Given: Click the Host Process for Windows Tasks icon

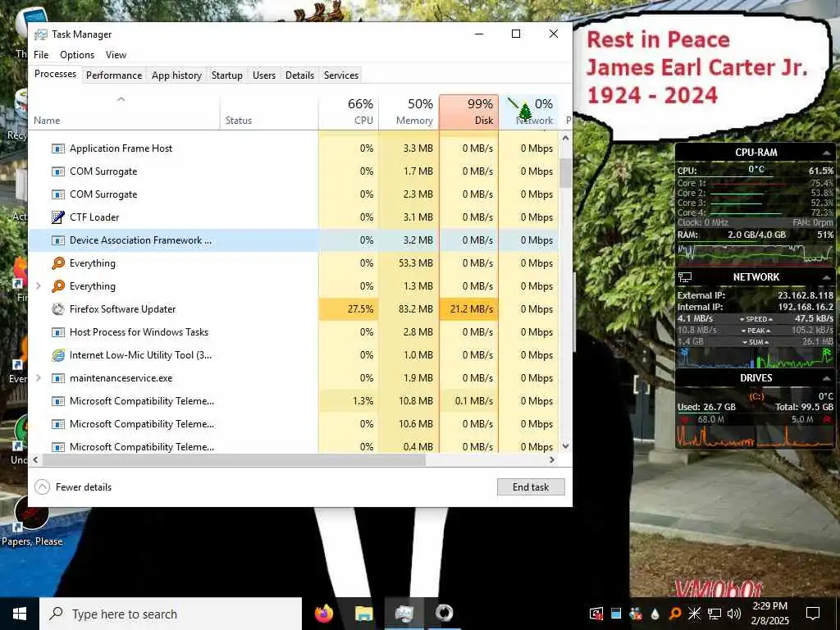Looking at the screenshot, I should pos(58,332).
